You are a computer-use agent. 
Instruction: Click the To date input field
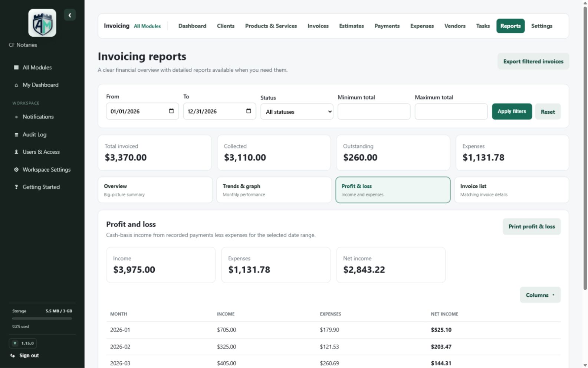(x=220, y=111)
